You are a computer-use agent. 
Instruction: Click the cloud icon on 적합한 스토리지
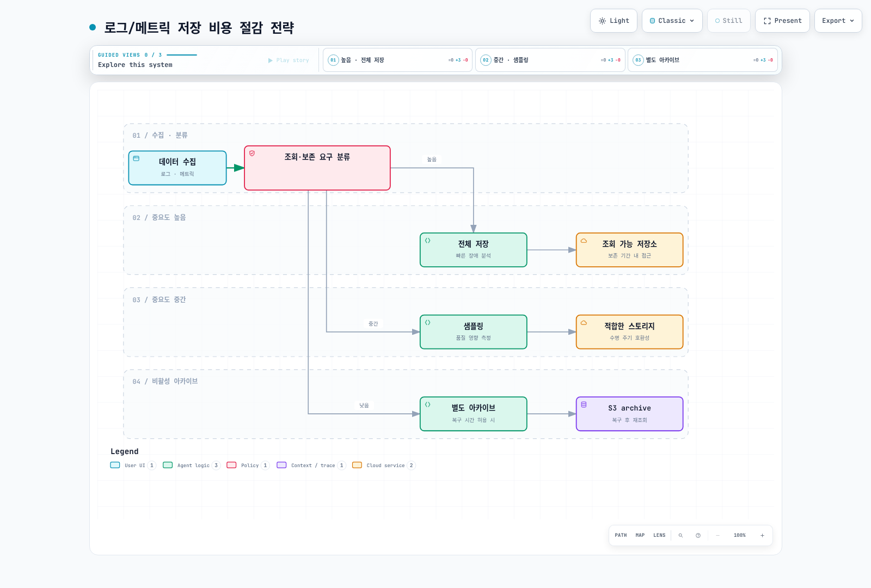[584, 323]
